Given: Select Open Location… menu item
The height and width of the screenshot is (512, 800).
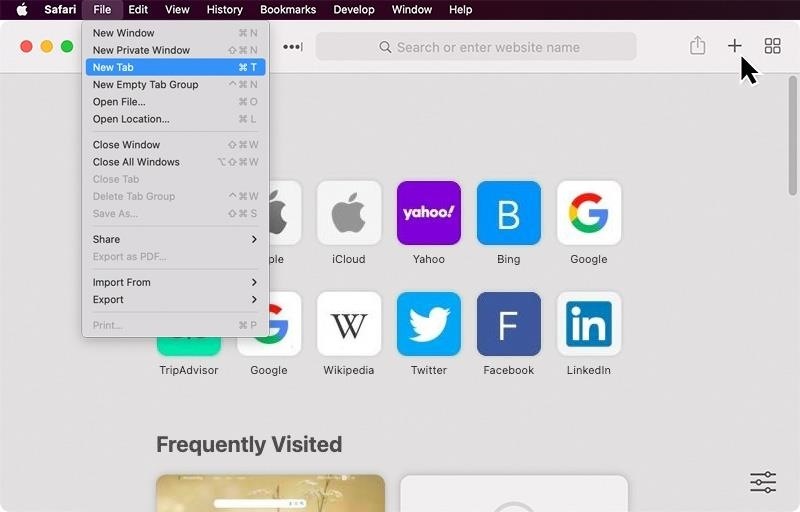Looking at the screenshot, I should coord(174,119).
